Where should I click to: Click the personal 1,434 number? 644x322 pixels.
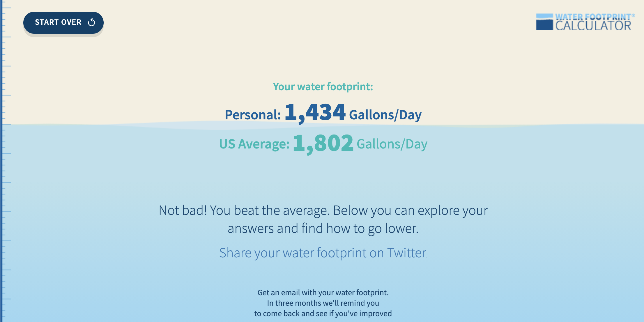point(315,113)
